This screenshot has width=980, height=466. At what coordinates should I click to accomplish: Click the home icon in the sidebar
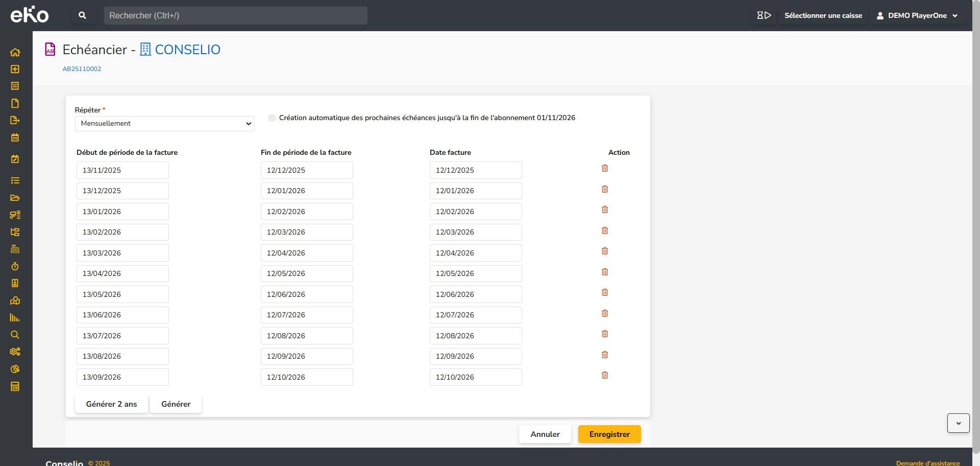pyautogui.click(x=15, y=52)
